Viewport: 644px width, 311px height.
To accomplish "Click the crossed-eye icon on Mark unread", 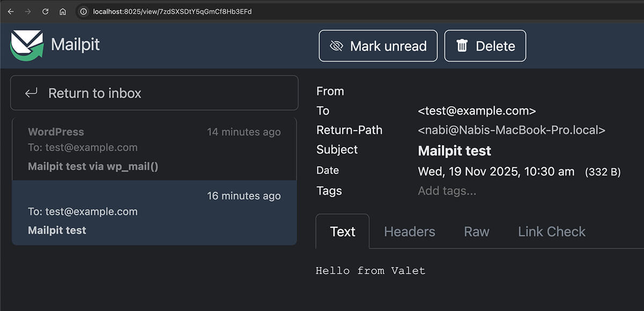I will tap(336, 46).
